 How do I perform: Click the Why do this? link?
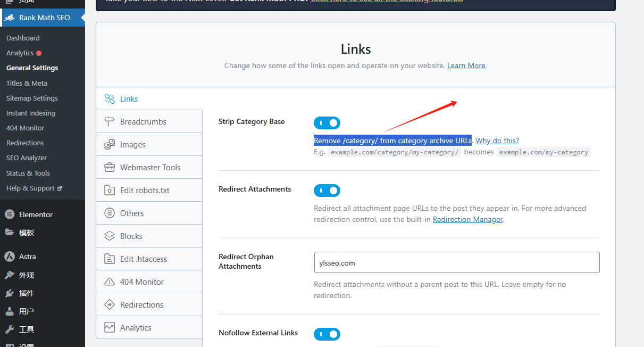(497, 141)
